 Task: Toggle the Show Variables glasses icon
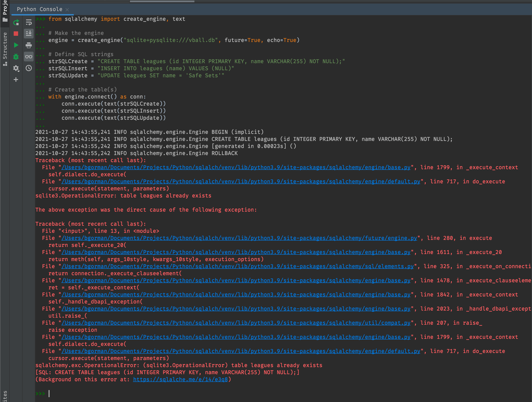click(29, 57)
